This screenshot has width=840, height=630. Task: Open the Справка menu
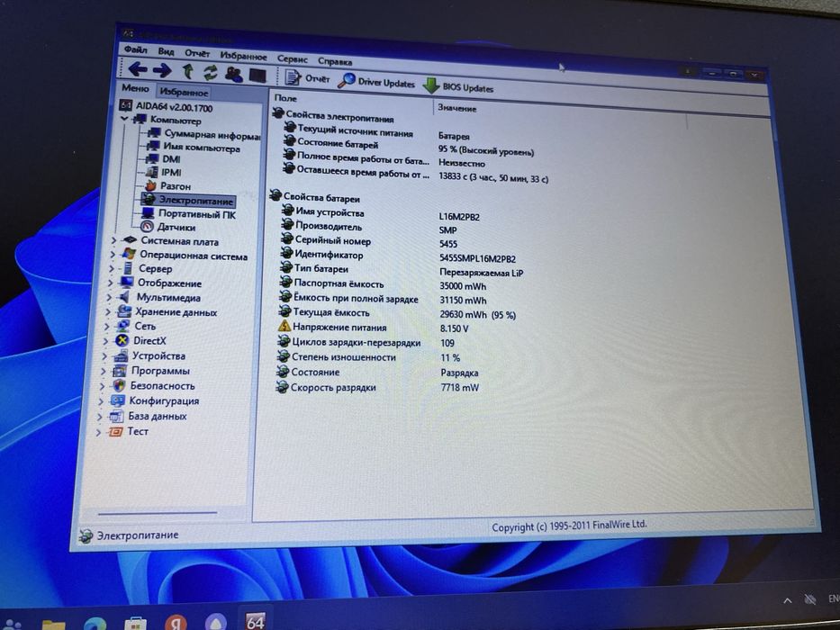click(335, 61)
